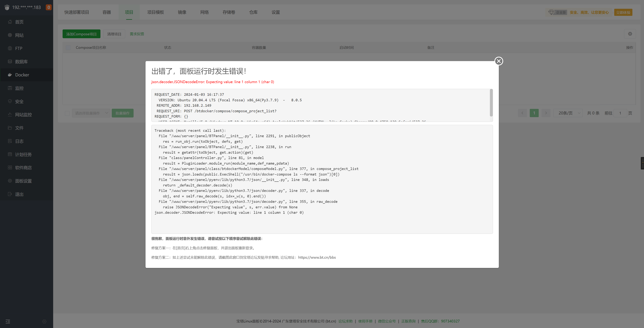Click the 立即体验 button
Screen dimensions: 644x328
pyautogui.click(x=623, y=12)
